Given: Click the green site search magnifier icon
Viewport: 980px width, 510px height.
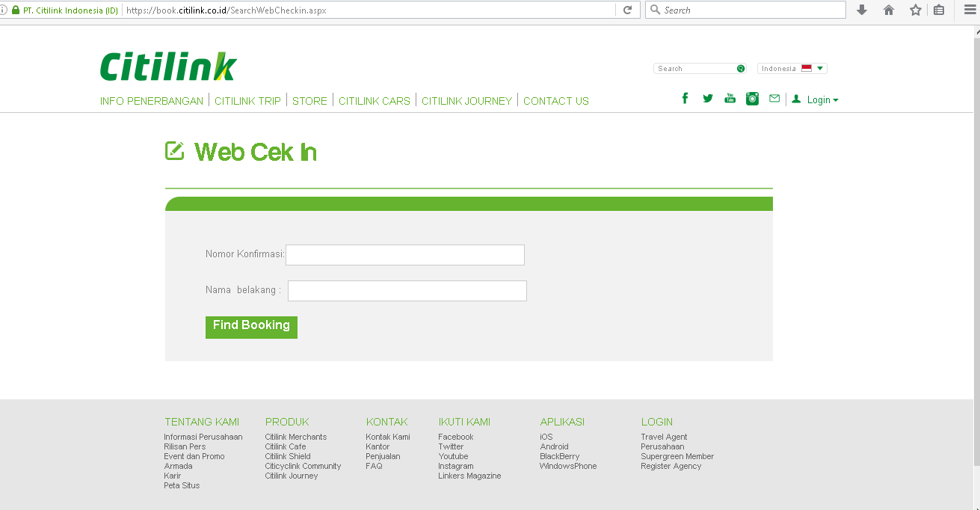Looking at the screenshot, I should click(x=741, y=68).
